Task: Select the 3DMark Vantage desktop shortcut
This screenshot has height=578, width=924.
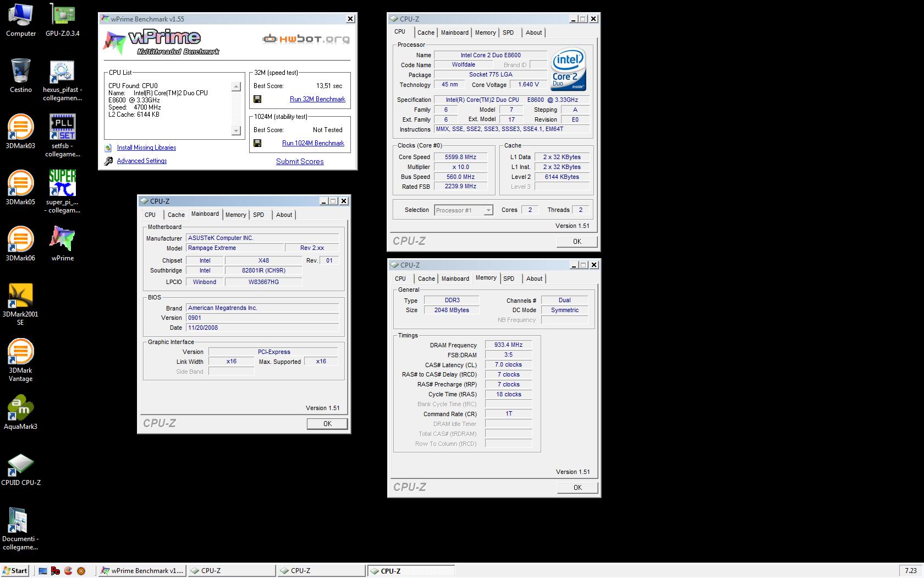Action: 20,361
